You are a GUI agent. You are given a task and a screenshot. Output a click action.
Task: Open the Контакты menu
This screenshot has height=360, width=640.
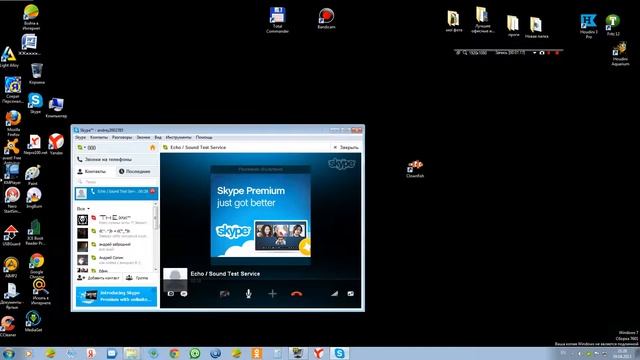(99, 138)
